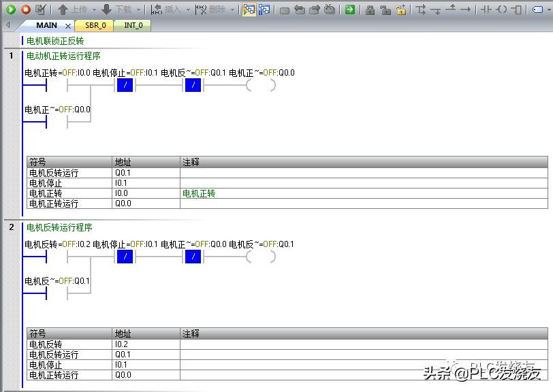The image size is (553, 392).
Task: Switch to the INT_0 tab
Action: 133,25
